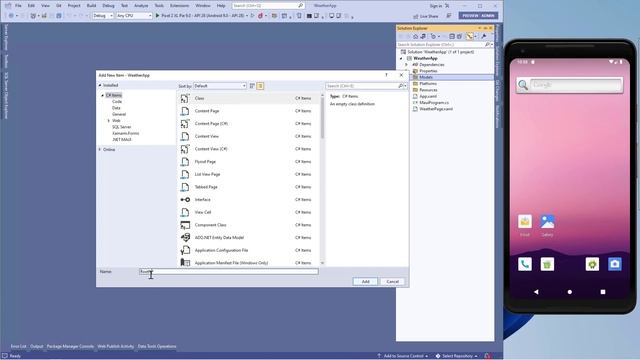This screenshot has width=640, height=360.
Task: Tap the emulator Home navigation button
Action: pos(569,292)
